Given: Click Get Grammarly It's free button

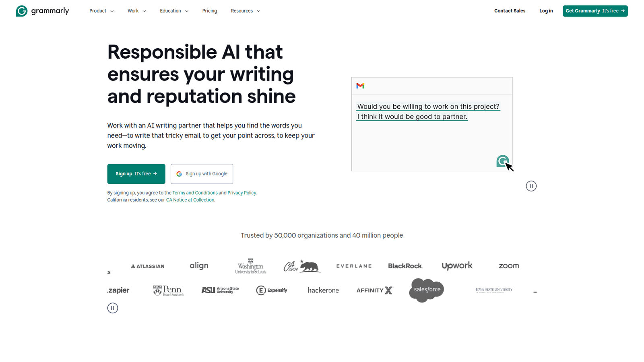Looking at the screenshot, I should 595,11.
